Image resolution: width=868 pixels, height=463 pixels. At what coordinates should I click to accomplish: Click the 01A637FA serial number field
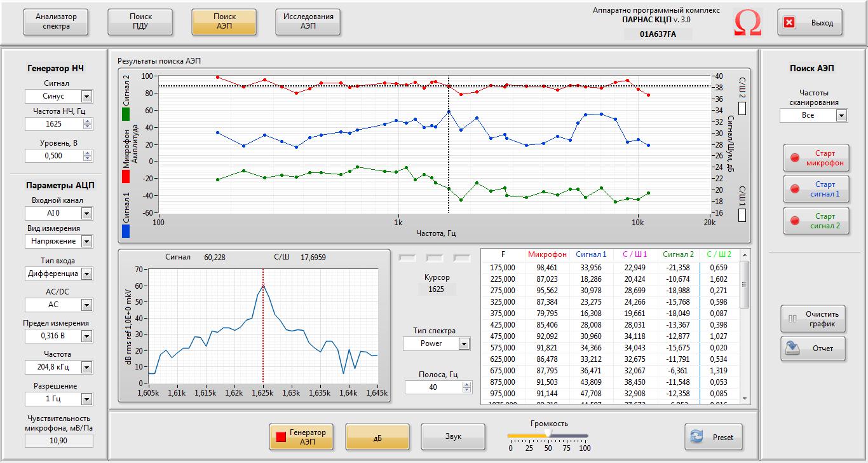[x=657, y=34]
